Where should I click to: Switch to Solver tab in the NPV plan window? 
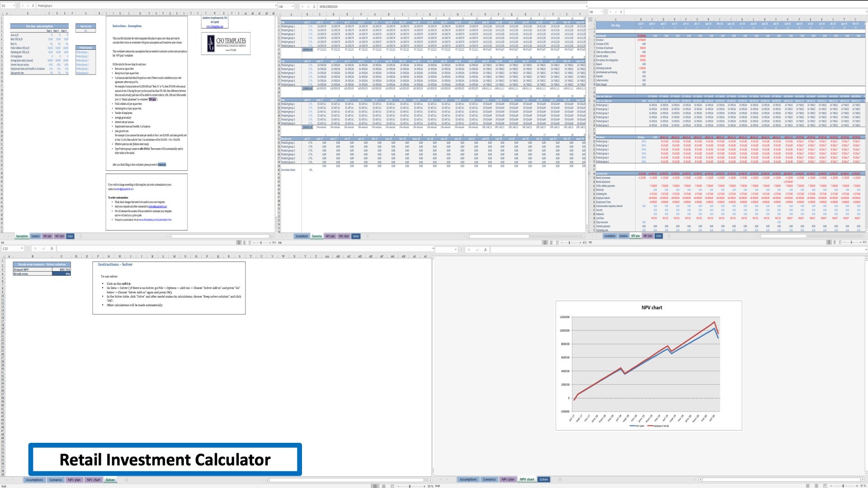(658, 236)
